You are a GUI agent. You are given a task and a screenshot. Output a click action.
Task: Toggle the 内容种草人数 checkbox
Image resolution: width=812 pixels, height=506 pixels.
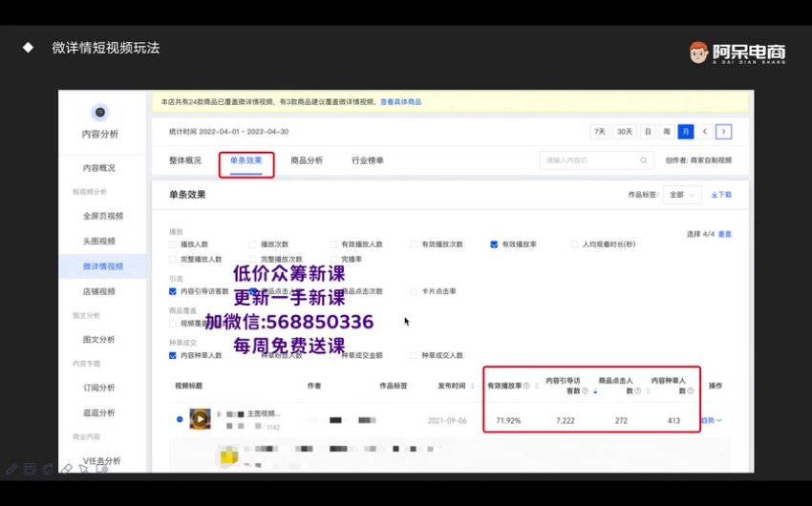point(173,355)
